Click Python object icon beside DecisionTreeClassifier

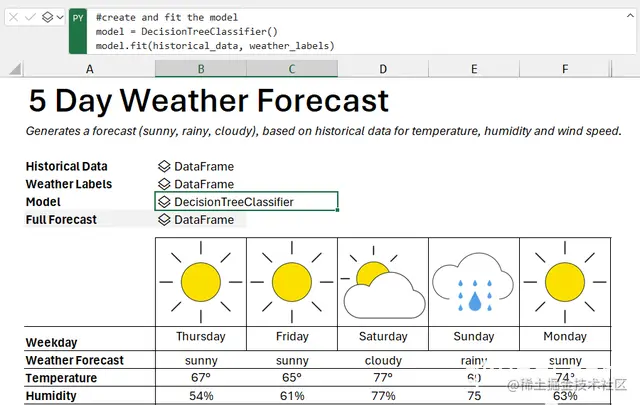(164, 202)
